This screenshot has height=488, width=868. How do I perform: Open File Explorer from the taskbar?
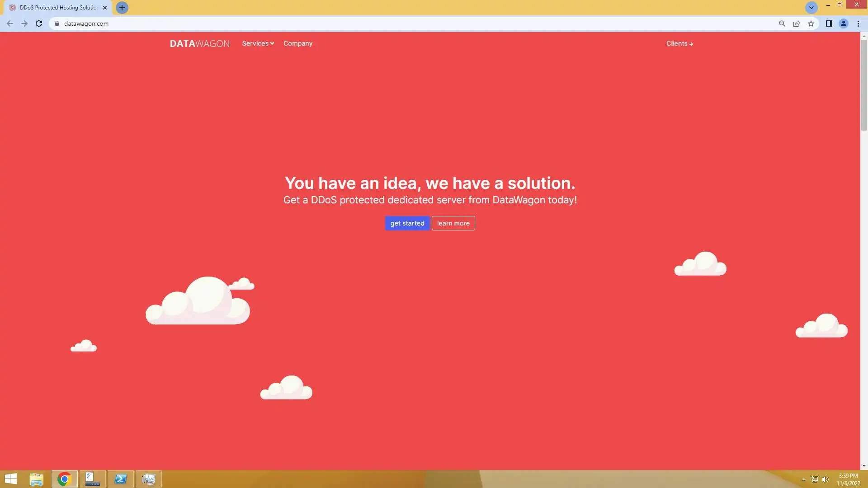tap(36, 479)
